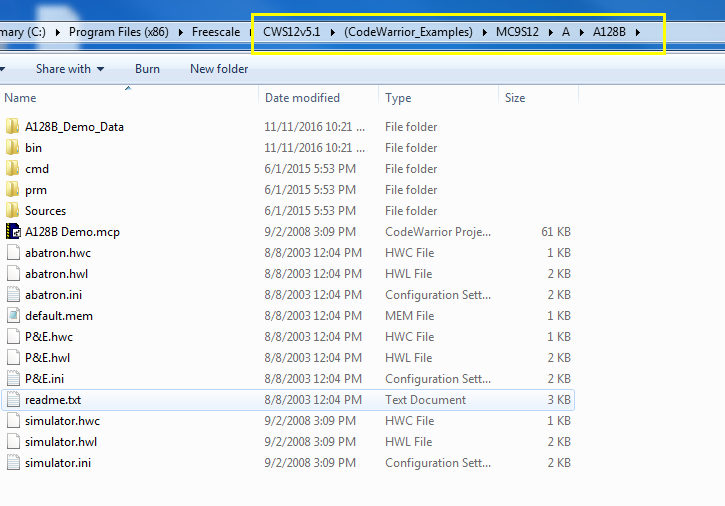Sort files by the Type column
This screenshot has width=725, height=506.
point(438,98)
